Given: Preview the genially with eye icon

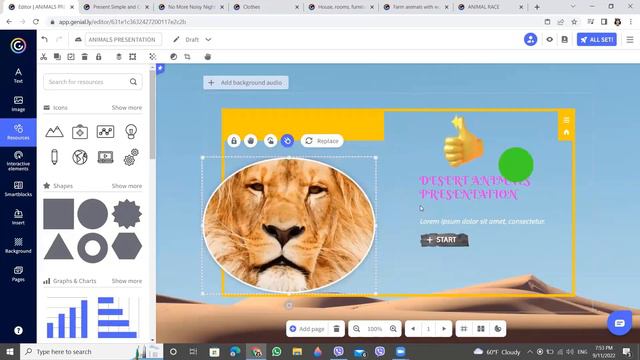Looking at the screenshot, I should click(x=549, y=40).
